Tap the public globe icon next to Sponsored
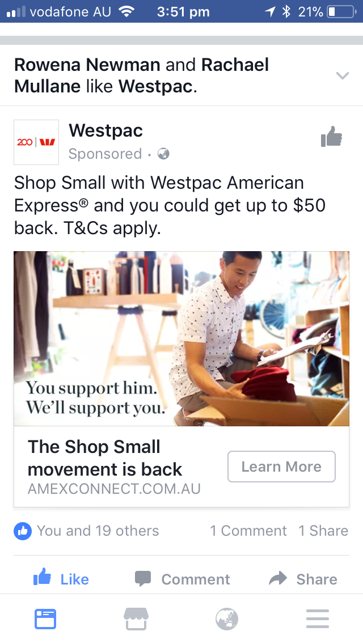Viewport: 363px width, 644px height. click(163, 154)
